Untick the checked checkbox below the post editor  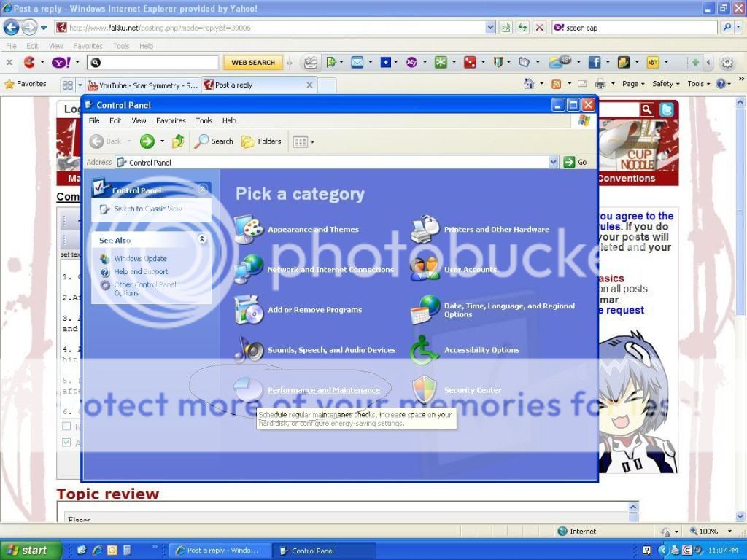[67, 443]
